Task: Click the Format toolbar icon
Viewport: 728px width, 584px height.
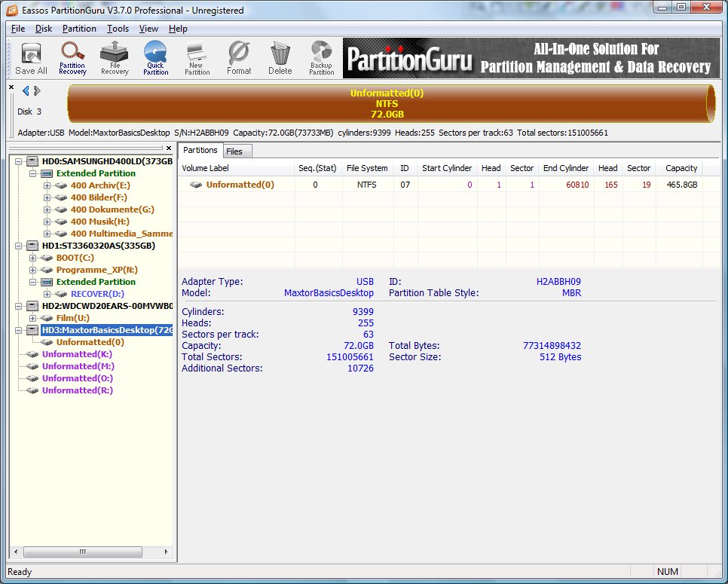Action: pyautogui.click(x=239, y=59)
